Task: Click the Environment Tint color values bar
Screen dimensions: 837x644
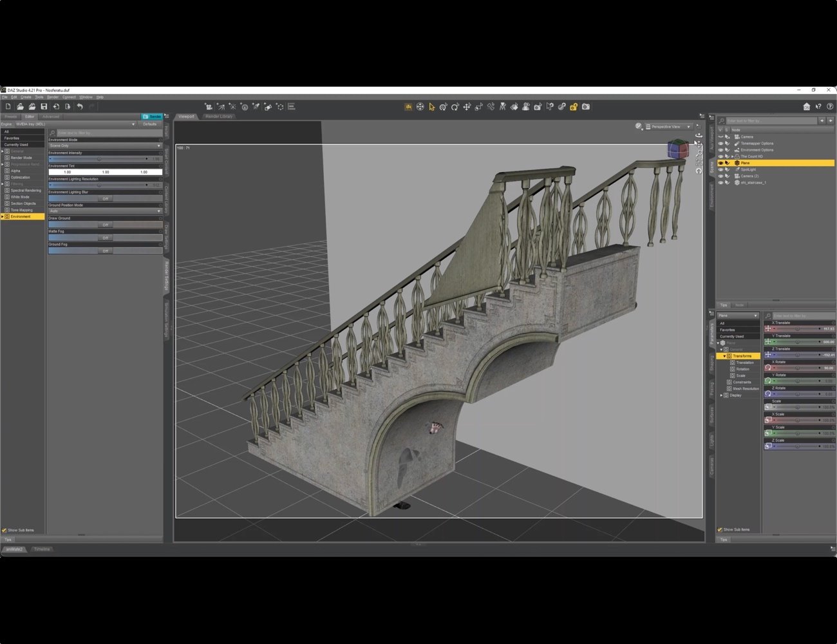Action: (105, 172)
